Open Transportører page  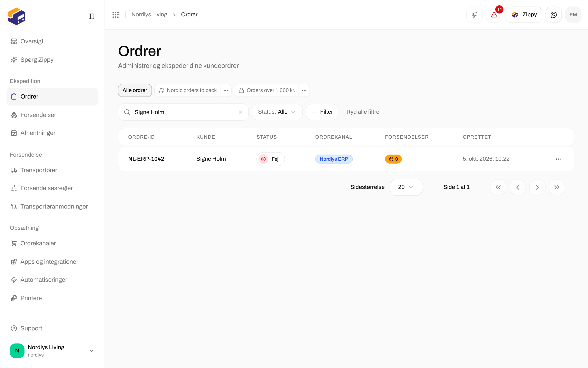pyautogui.click(x=52, y=170)
